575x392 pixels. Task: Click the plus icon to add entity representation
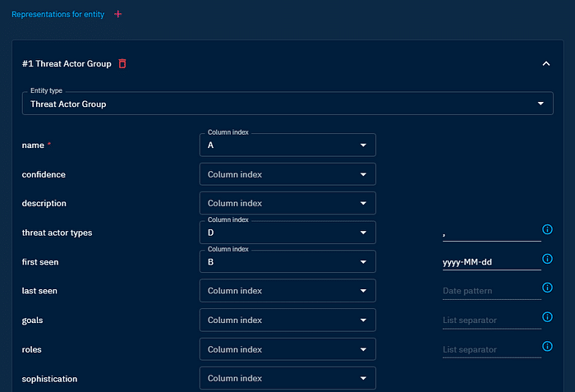coord(117,14)
